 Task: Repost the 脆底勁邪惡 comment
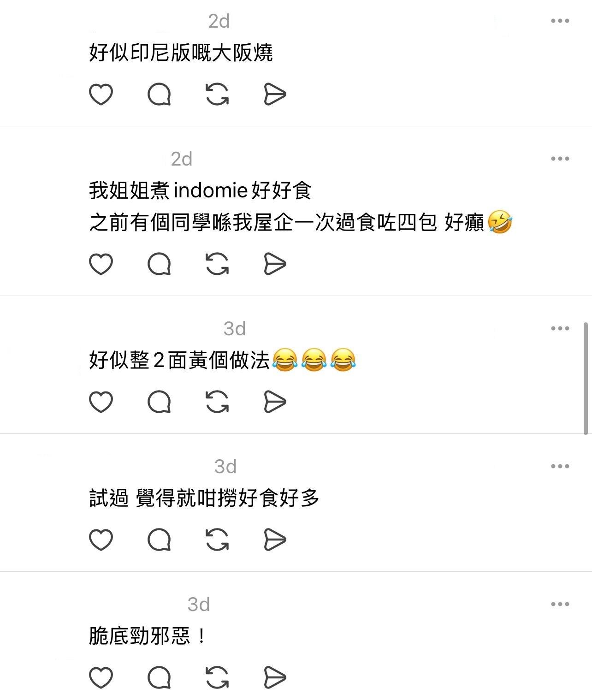click(x=217, y=677)
